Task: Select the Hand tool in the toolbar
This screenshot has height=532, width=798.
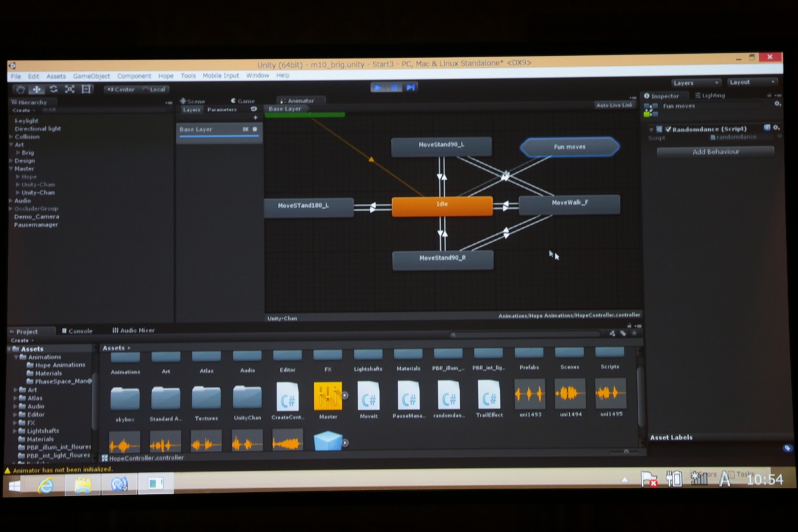Action: 20,89
